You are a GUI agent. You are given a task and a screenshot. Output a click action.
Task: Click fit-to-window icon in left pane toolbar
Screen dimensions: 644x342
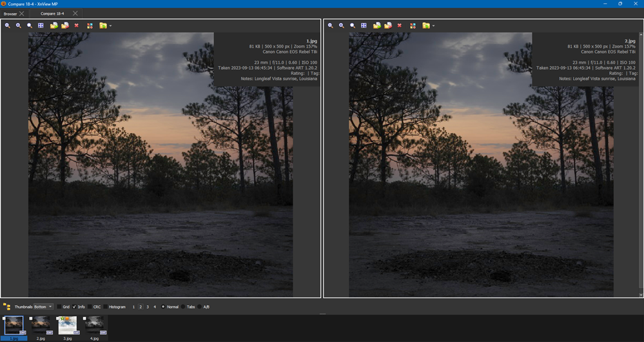tap(41, 26)
